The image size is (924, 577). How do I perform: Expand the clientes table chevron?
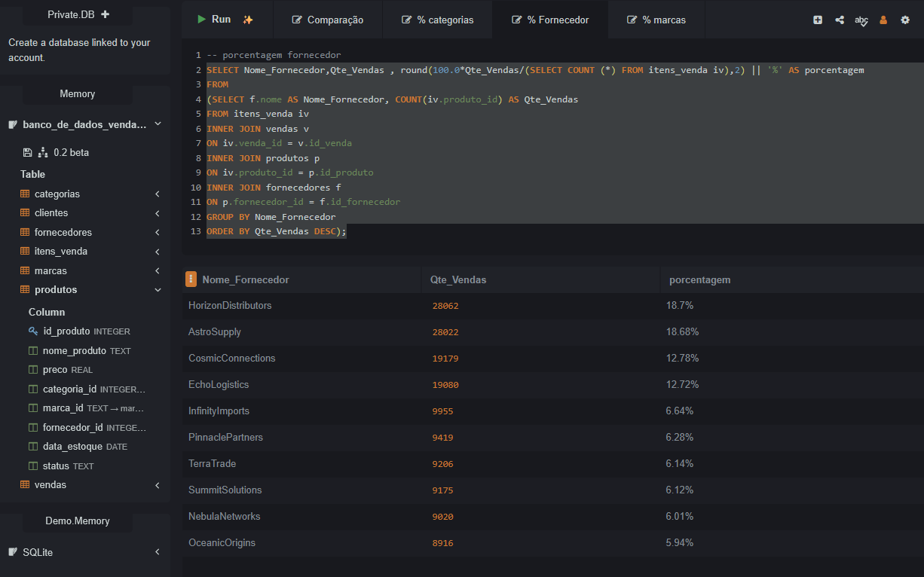158,213
